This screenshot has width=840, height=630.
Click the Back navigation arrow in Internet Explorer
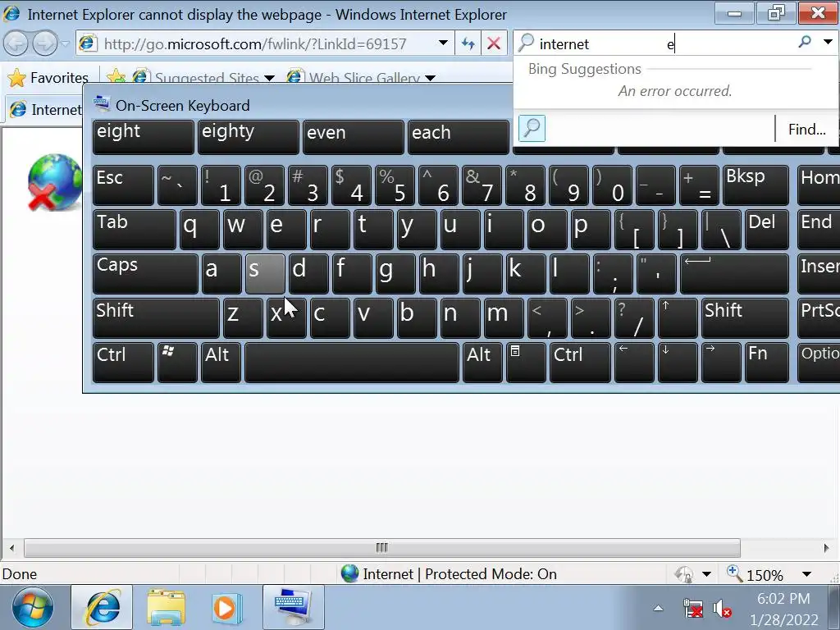[x=16, y=43]
